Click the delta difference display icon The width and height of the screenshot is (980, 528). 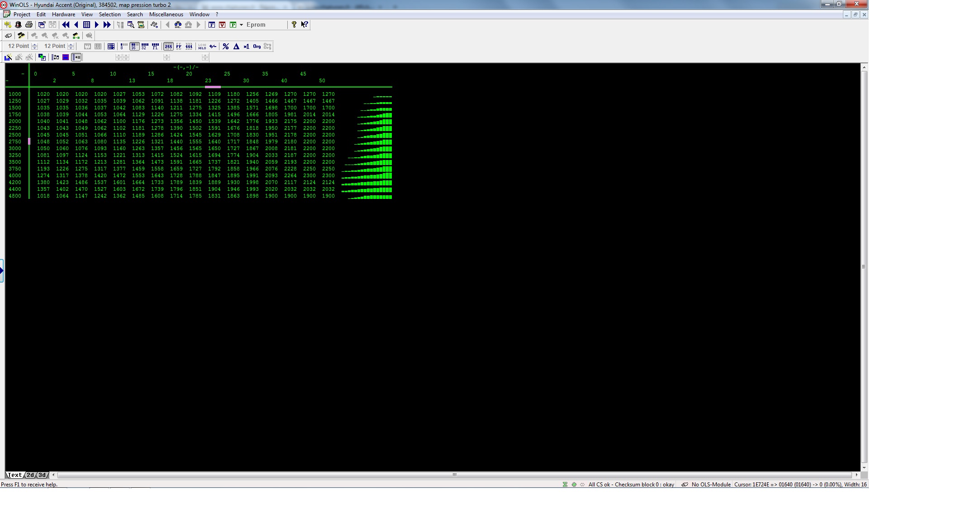(236, 47)
